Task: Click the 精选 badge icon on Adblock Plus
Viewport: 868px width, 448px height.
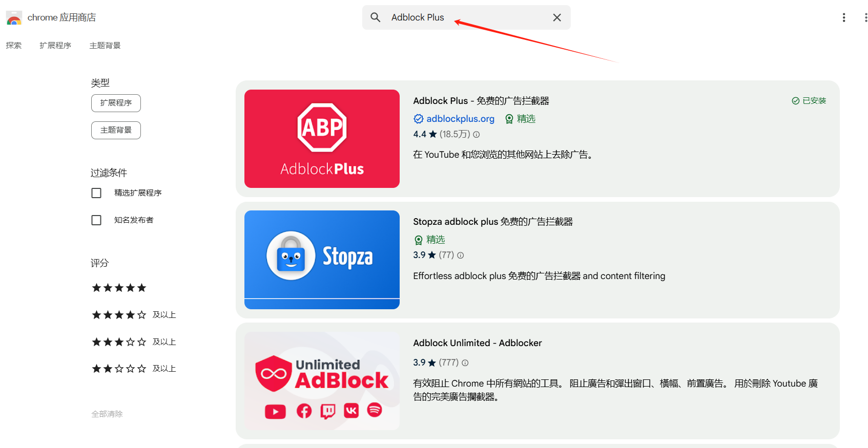Action: coord(509,119)
